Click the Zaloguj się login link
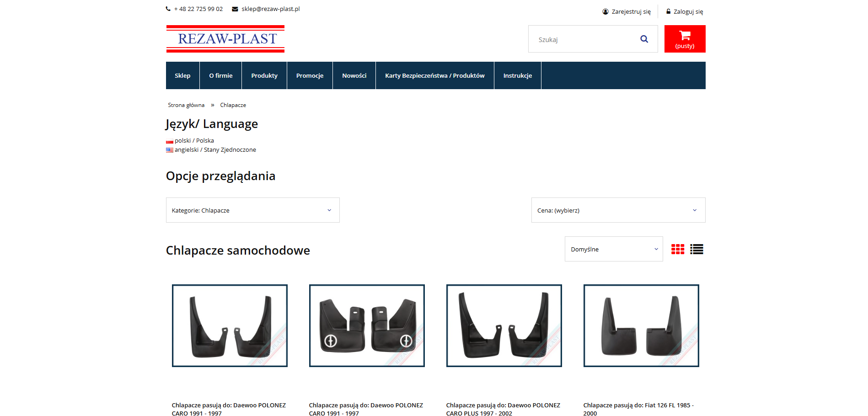This screenshot has height=416, width=868. tap(688, 12)
